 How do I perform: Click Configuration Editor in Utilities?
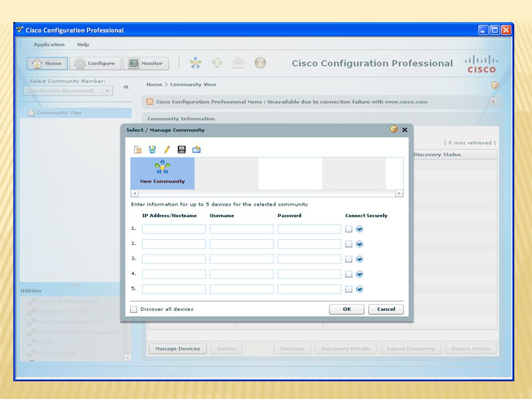63,311
